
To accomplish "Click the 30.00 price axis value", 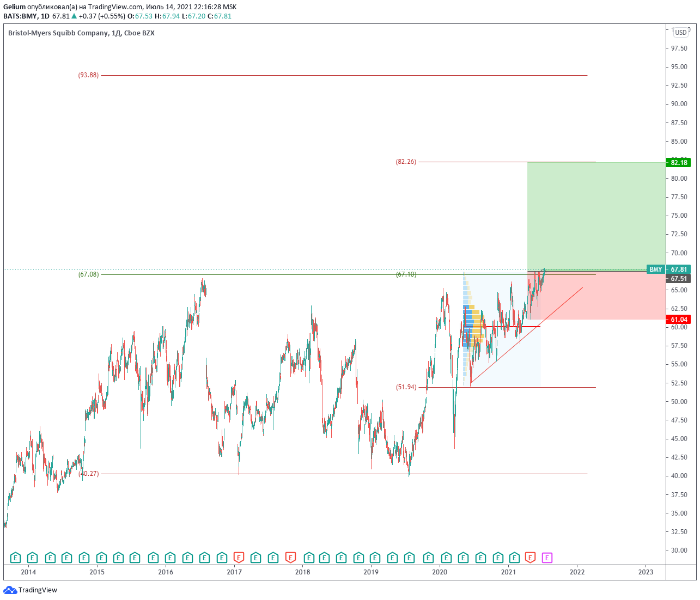I will pyautogui.click(x=679, y=550).
